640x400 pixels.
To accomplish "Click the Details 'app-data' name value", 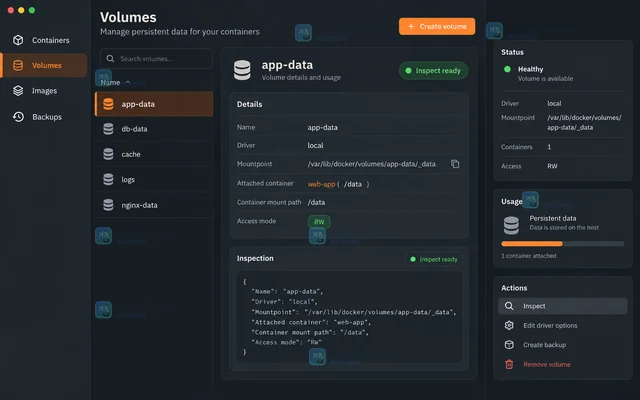I will coord(322,127).
